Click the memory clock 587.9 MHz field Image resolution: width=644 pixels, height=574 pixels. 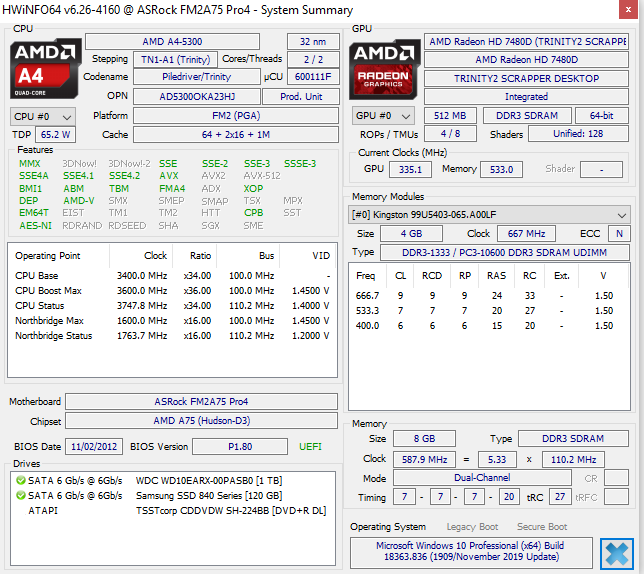pos(424,459)
